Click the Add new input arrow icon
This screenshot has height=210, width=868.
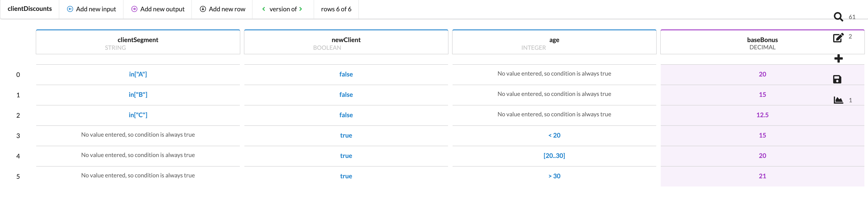click(x=70, y=9)
